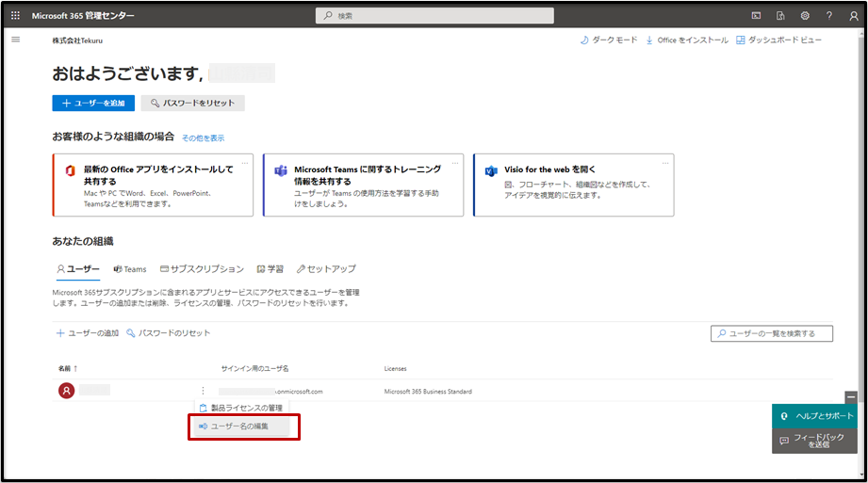868x483 pixels.
Task: Switch to the 学習 tab
Action: click(270, 269)
